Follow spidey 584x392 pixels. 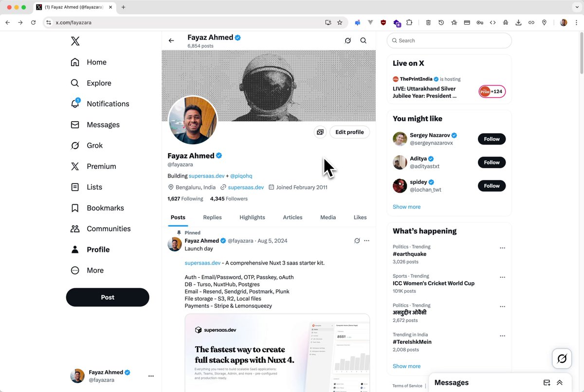point(492,186)
